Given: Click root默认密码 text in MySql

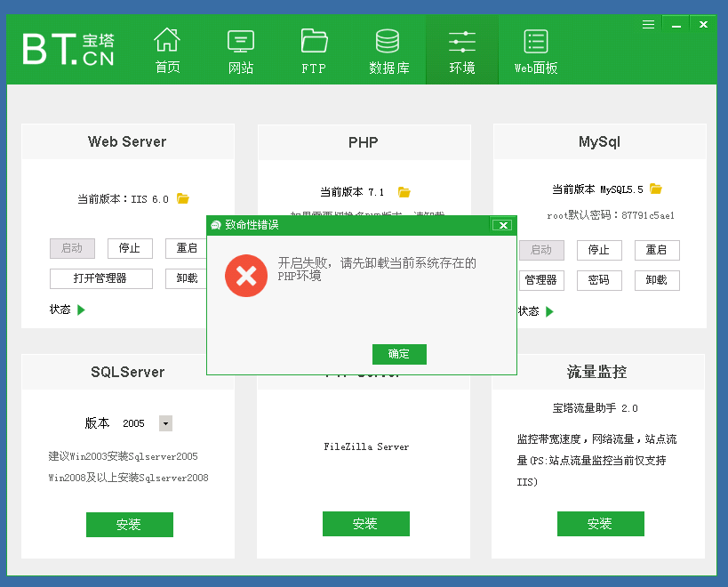Looking at the screenshot, I should pyautogui.click(x=611, y=215).
